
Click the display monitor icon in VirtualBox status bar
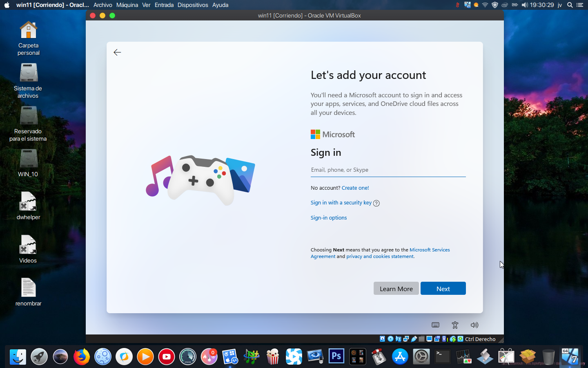tap(429, 339)
